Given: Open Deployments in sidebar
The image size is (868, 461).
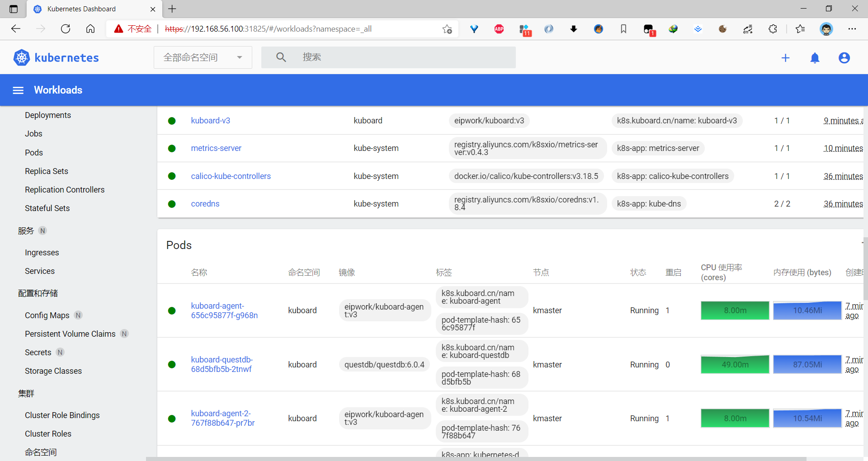Looking at the screenshot, I should [48, 115].
